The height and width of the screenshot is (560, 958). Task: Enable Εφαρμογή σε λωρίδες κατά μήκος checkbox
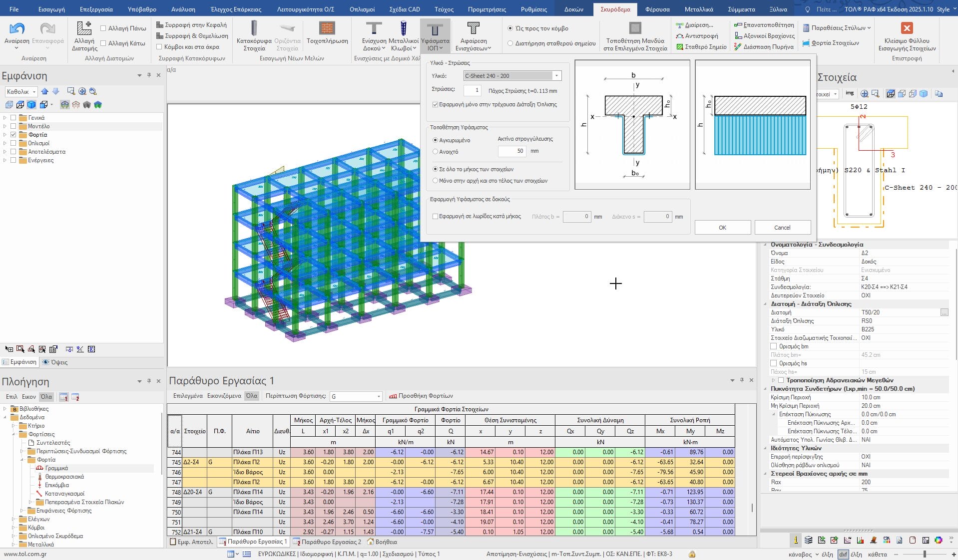435,217
